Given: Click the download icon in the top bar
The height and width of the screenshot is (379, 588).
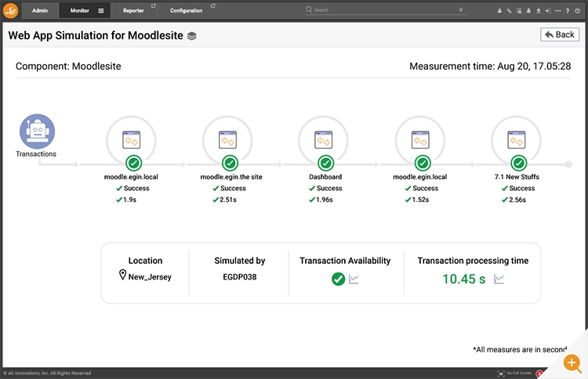Looking at the screenshot, I should coord(539,11).
